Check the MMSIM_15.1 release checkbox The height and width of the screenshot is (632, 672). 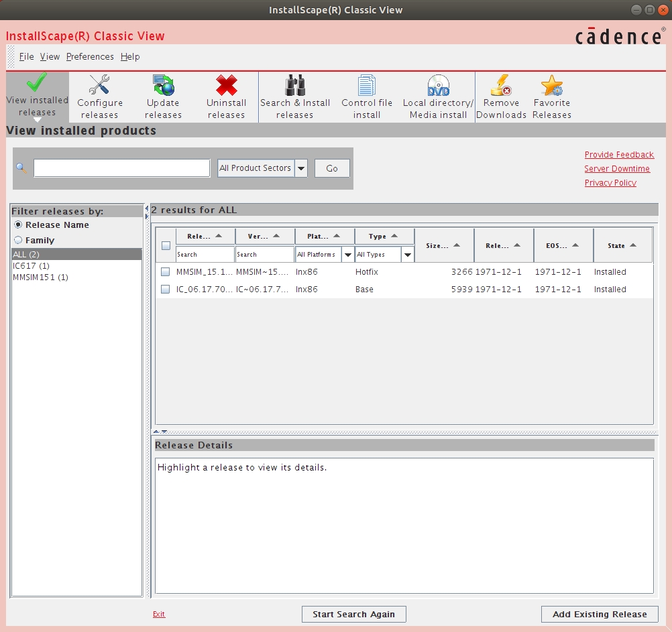click(165, 271)
